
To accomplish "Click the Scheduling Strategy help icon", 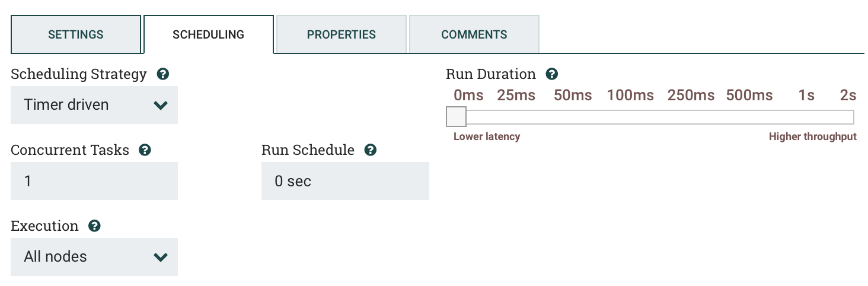I will coord(163,74).
